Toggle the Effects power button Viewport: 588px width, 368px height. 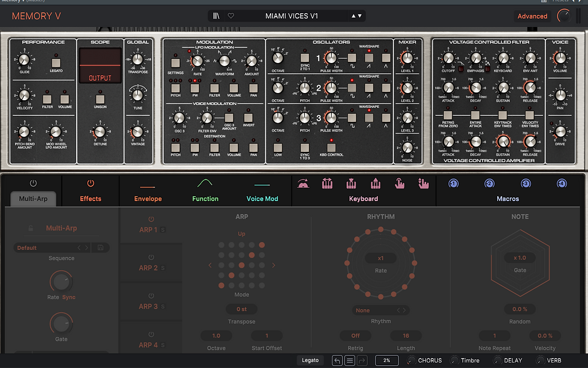pyautogui.click(x=91, y=183)
